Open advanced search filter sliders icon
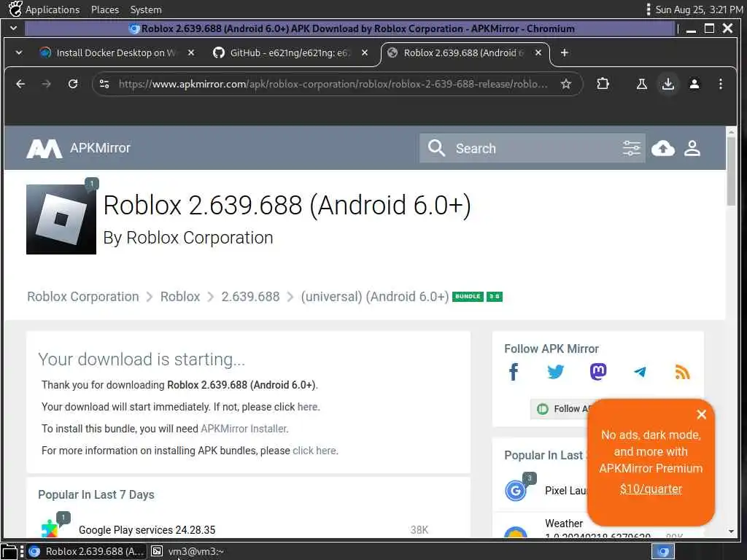The image size is (747, 560). coord(631,148)
